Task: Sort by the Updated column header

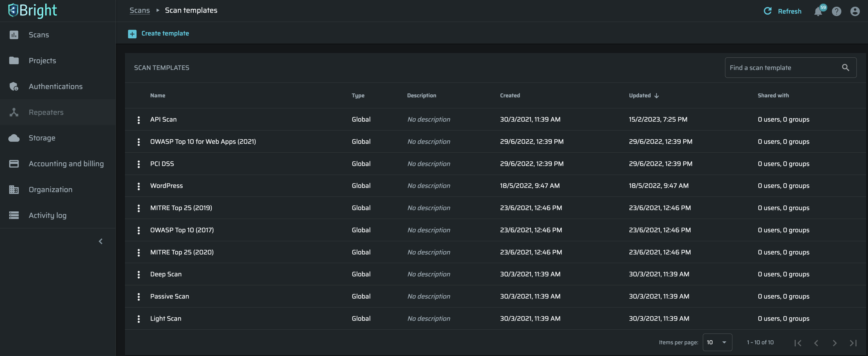Action: 640,96
